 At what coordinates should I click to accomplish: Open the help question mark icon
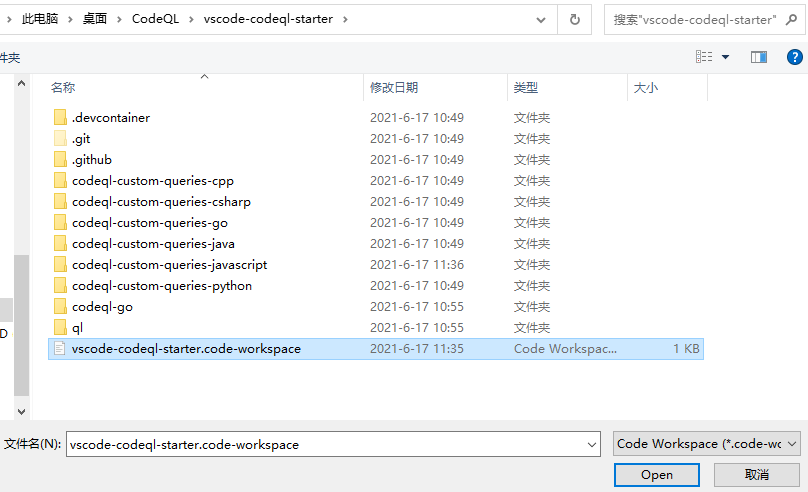point(794,57)
